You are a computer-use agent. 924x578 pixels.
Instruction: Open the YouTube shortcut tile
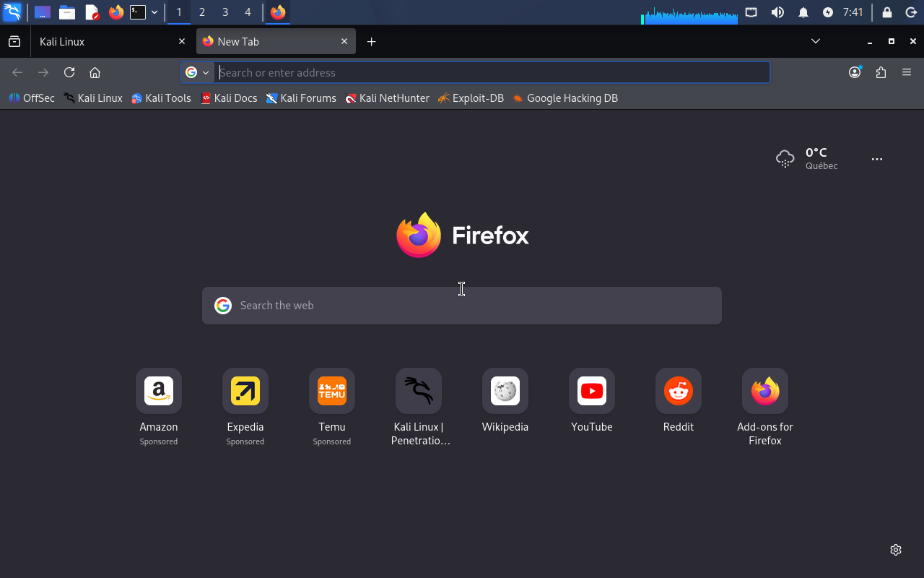(592, 392)
